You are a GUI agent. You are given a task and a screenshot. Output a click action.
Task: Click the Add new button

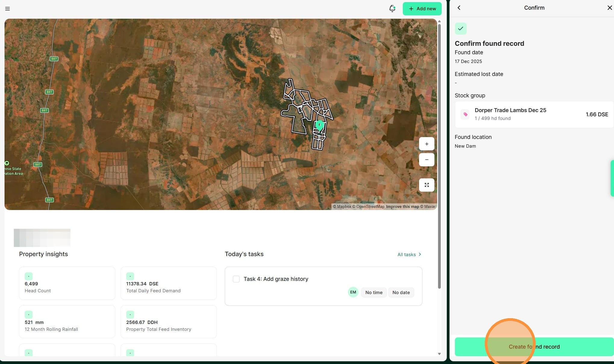(422, 9)
